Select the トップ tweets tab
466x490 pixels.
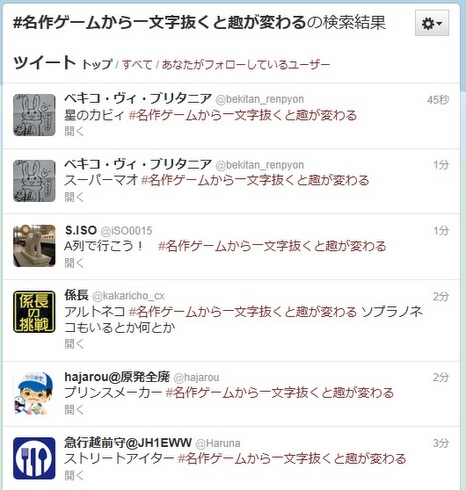coord(97,64)
